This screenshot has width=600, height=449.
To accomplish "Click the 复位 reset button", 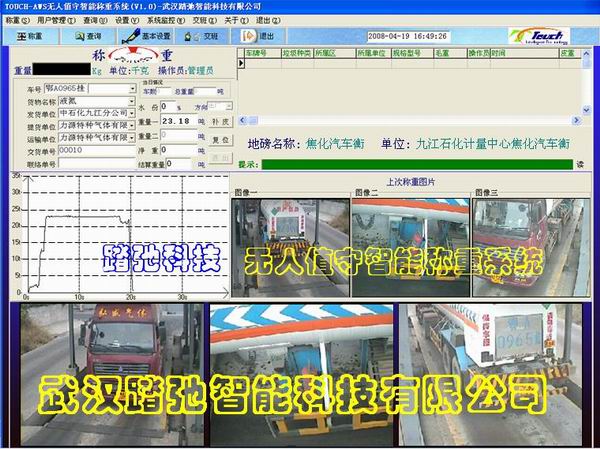I will point(220,139).
